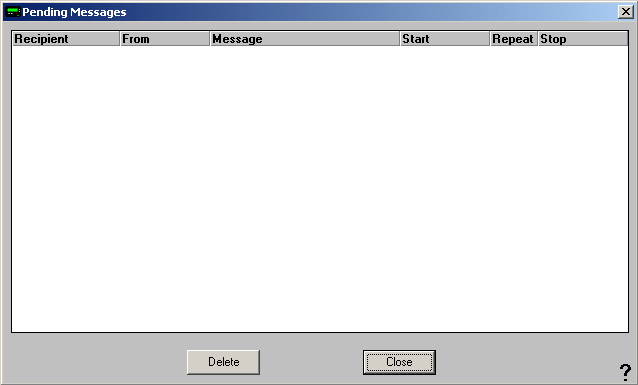The height and width of the screenshot is (385, 638).
Task: Sort by the Recipient column header
Action: 66,39
